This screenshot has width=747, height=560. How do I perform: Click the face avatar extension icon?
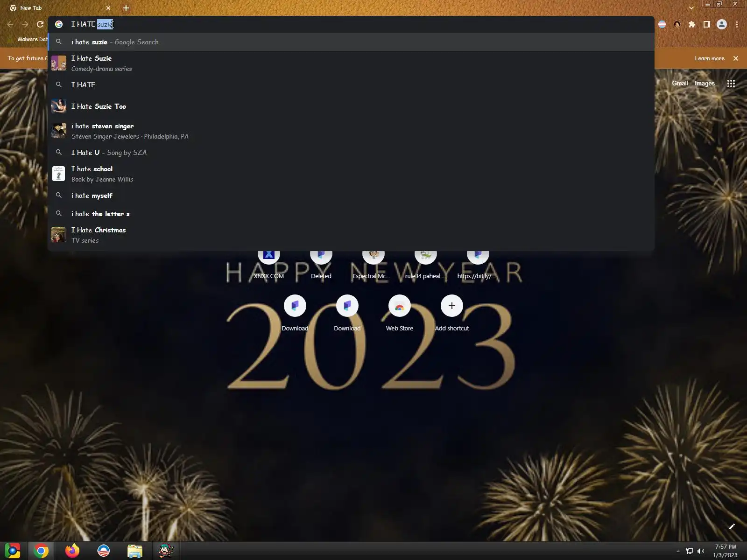tap(677, 24)
